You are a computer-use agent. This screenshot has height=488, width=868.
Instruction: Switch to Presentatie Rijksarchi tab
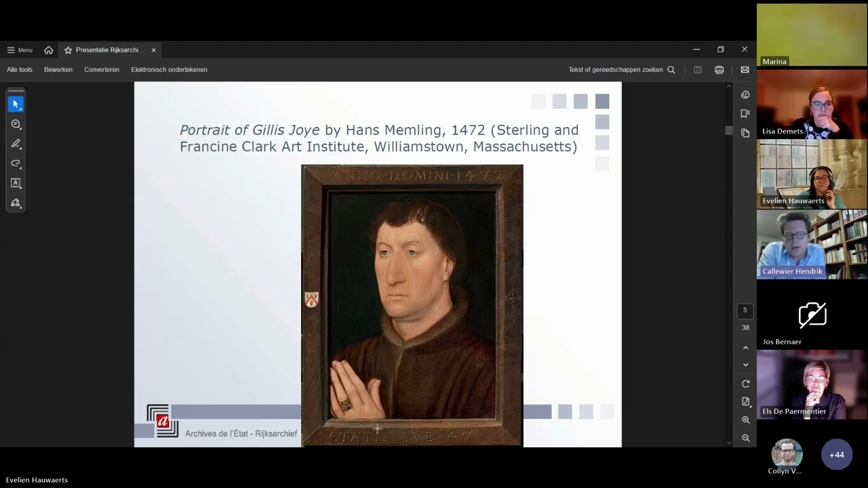pos(110,50)
